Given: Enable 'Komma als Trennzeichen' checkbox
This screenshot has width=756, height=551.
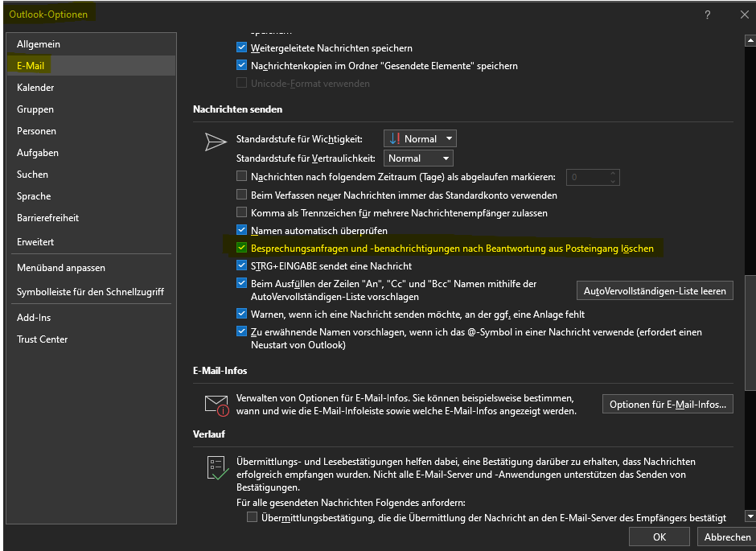Looking at the screenshot, I should tap(242, 213).
